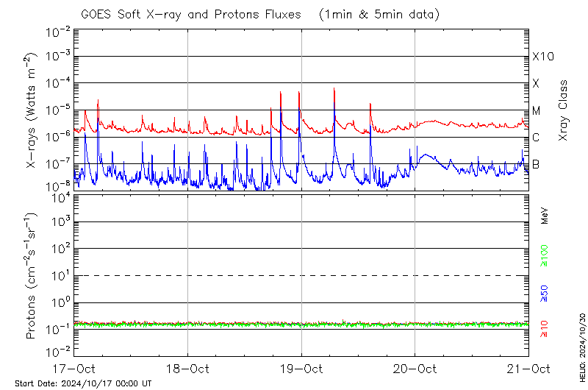Select the 17-Oct date axis label

pos(74,368)
